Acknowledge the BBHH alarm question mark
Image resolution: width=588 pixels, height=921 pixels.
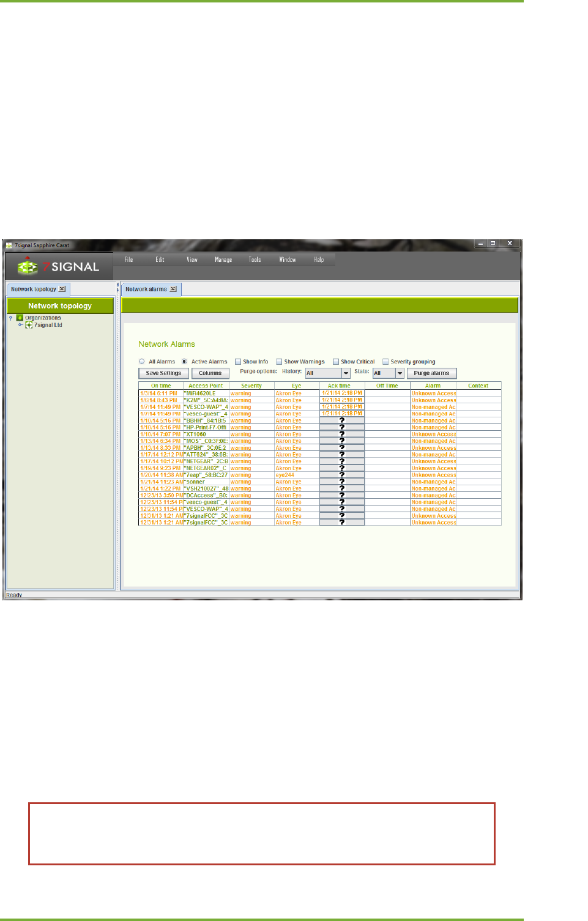342,420
